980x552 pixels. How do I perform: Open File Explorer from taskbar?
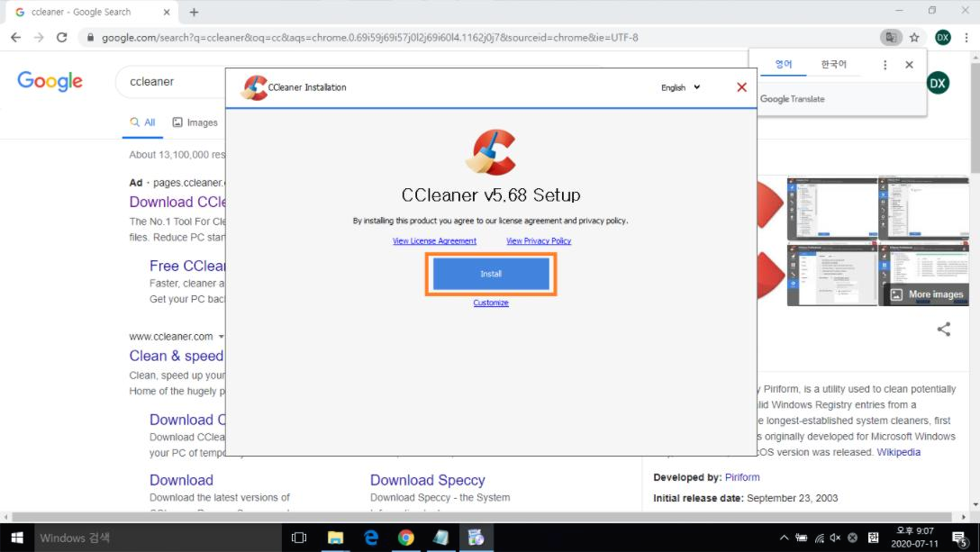[x=335, y=538]
